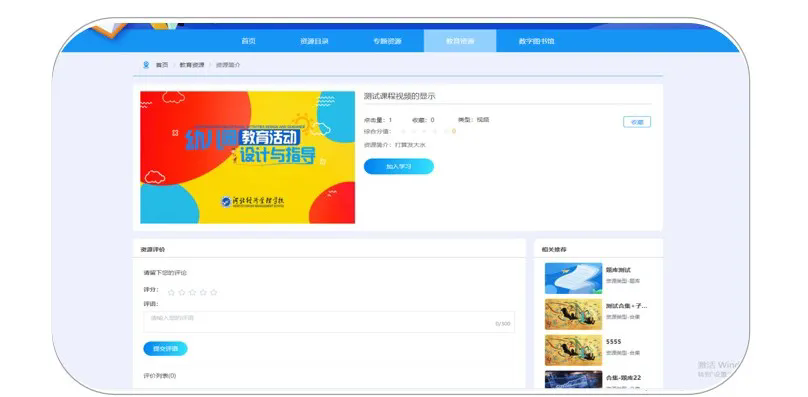Screen dimensions: 808x397
Task: Click the 0/300 character counter
Action: coord(502,324)
